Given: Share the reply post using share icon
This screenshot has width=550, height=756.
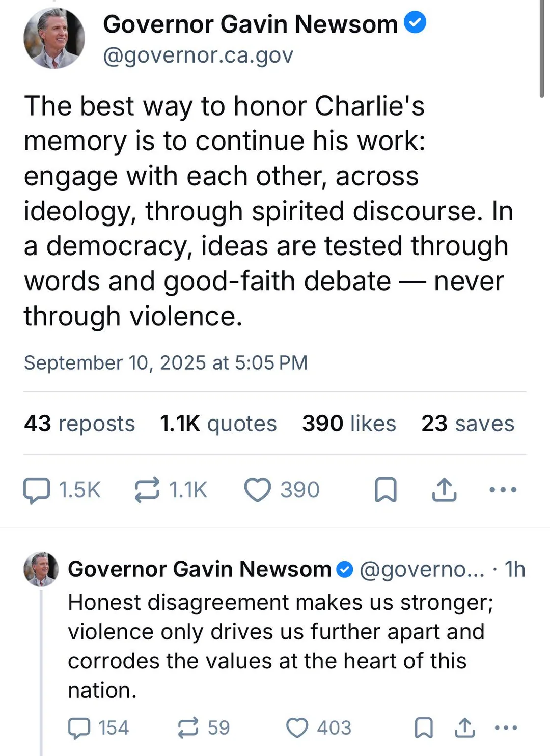Looking at the screenshot, I should pos(464,728).
